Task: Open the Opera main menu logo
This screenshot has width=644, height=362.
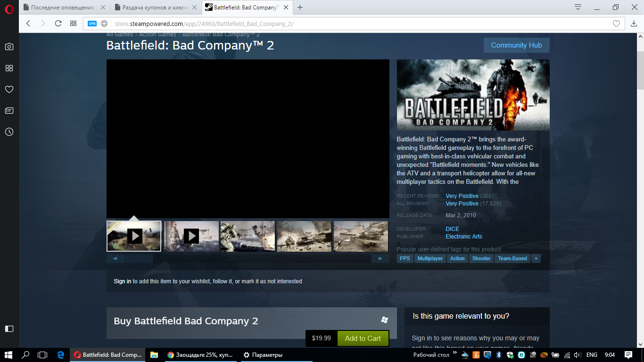Action: pyautogui.click(x=9, y=9)
